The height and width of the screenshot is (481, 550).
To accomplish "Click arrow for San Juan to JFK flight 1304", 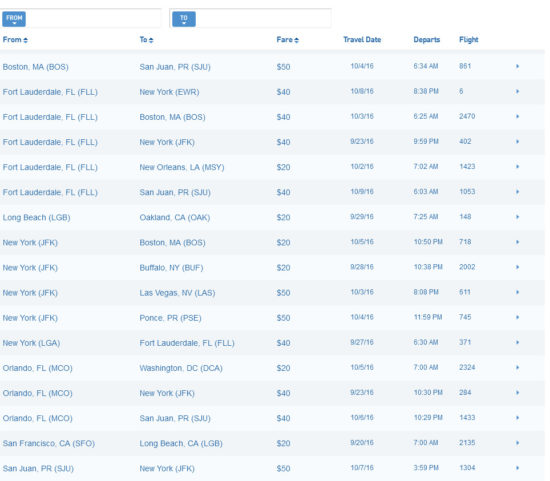I will click(517, 468).
